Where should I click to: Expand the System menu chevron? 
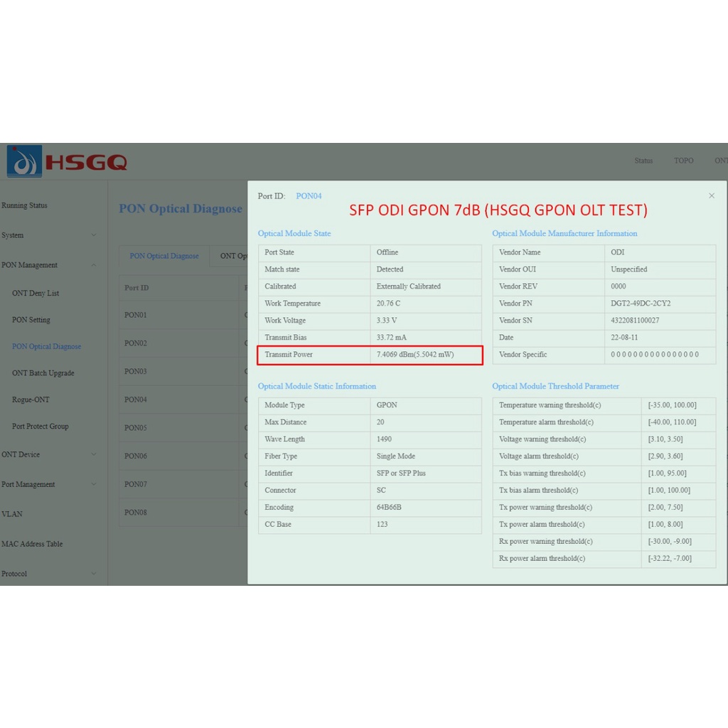point(94,235)
